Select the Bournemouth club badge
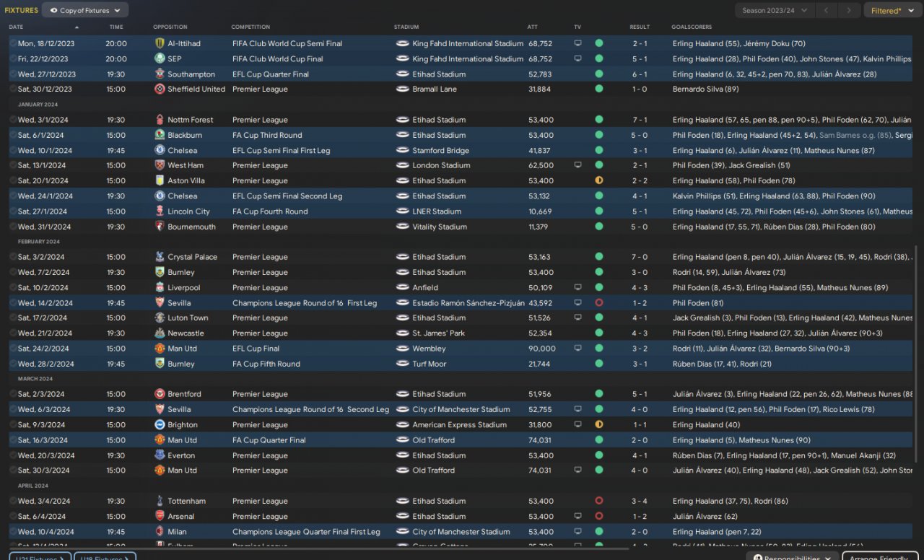The height and width of the screenshot is (560, 924). (160, 227)
